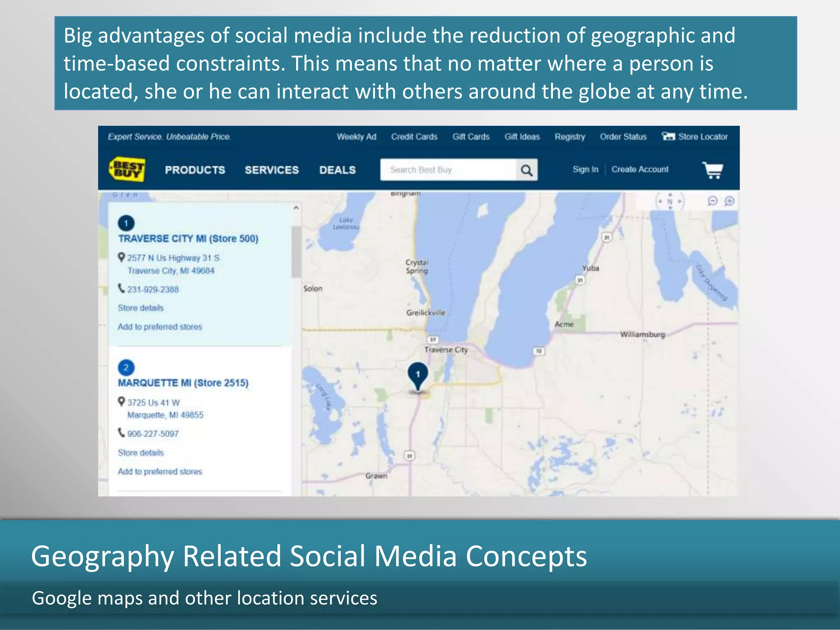Click the store list scrollbar thumb
This screenshot has width=840, height=630.
point(296,252)
